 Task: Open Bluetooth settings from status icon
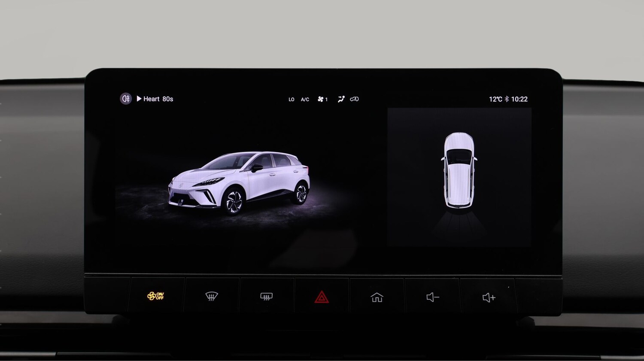507,99
